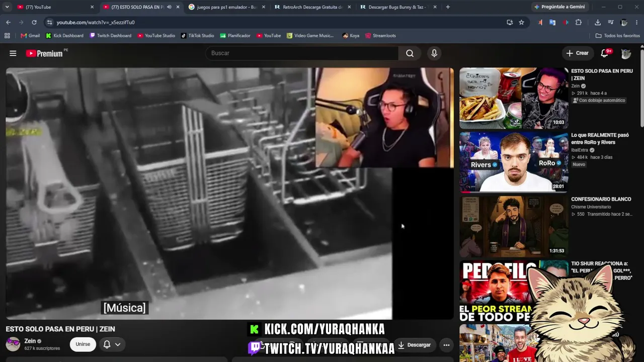Click the Crear button

578,53
